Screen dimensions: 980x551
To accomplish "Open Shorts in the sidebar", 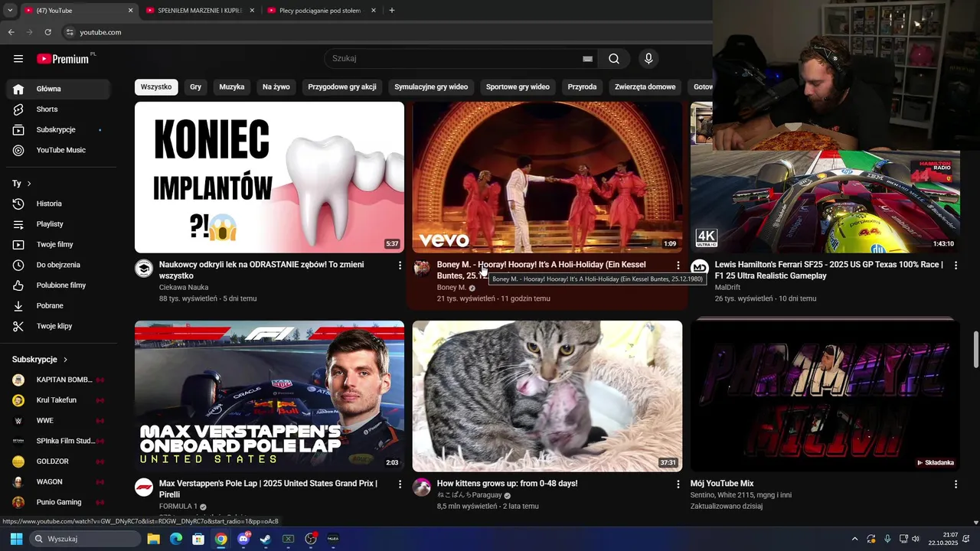I will click(x=58, y=109).
